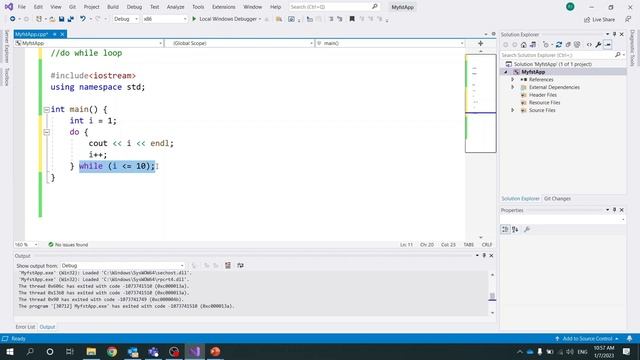Toggle the pin on MyfstApp.cpp tab
640x360 pixels.
click(x=55, y=34)
